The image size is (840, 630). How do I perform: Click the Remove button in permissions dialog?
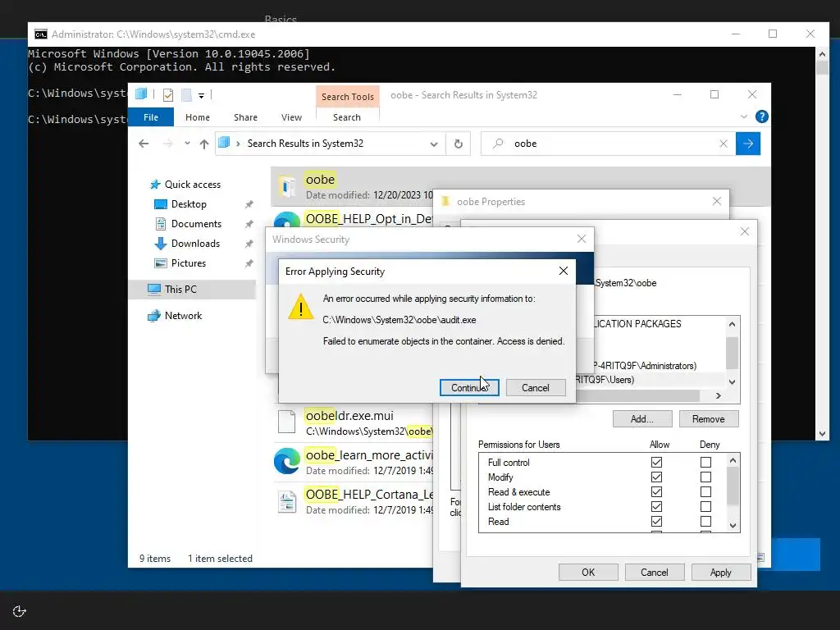coord(708,419)
